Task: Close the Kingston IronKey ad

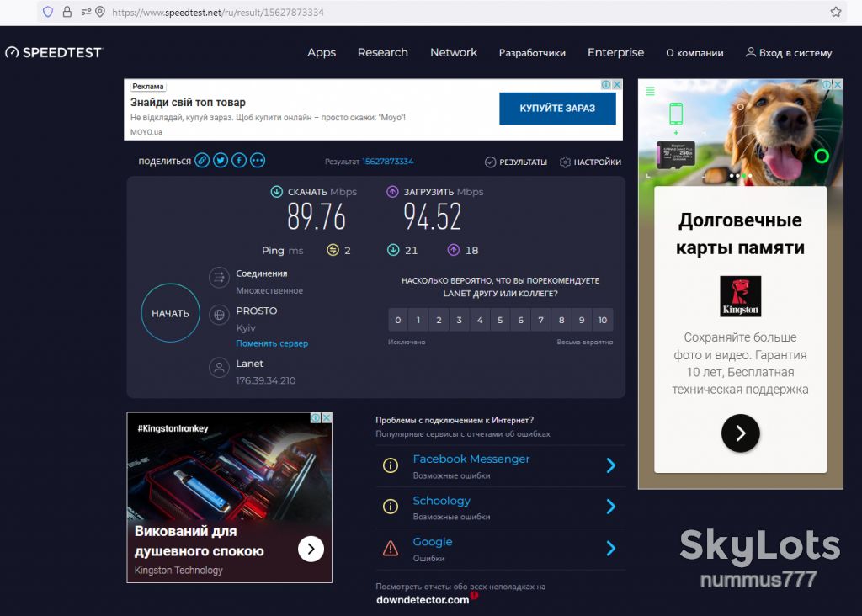Action: point(327,417)
